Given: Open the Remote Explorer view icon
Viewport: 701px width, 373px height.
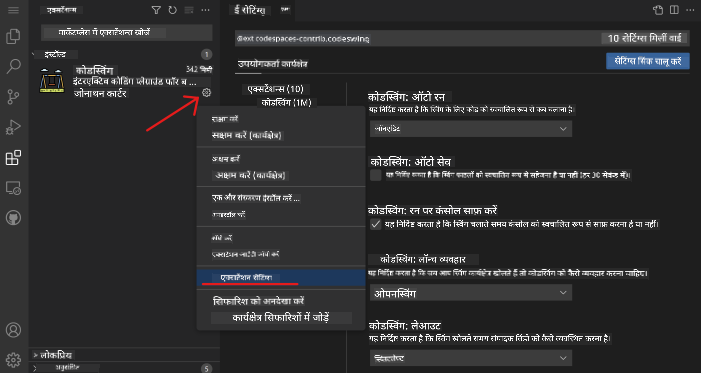Looking at the screenshot, I should click(13, 188).
